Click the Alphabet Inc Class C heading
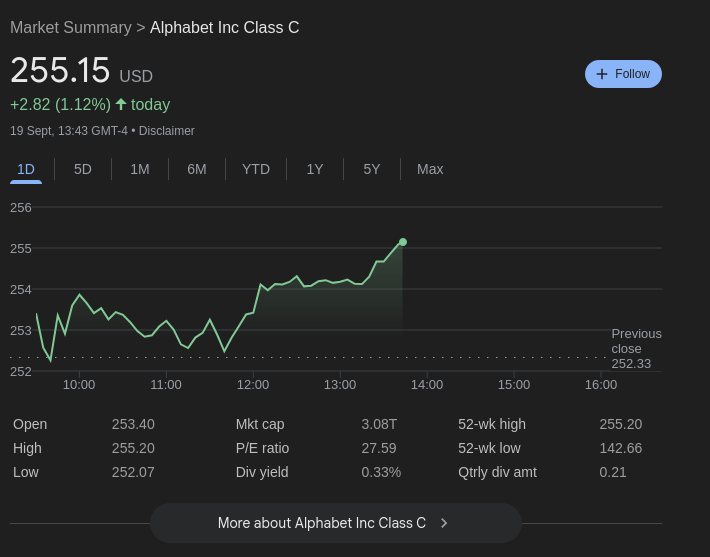 (x=225, y=28)
